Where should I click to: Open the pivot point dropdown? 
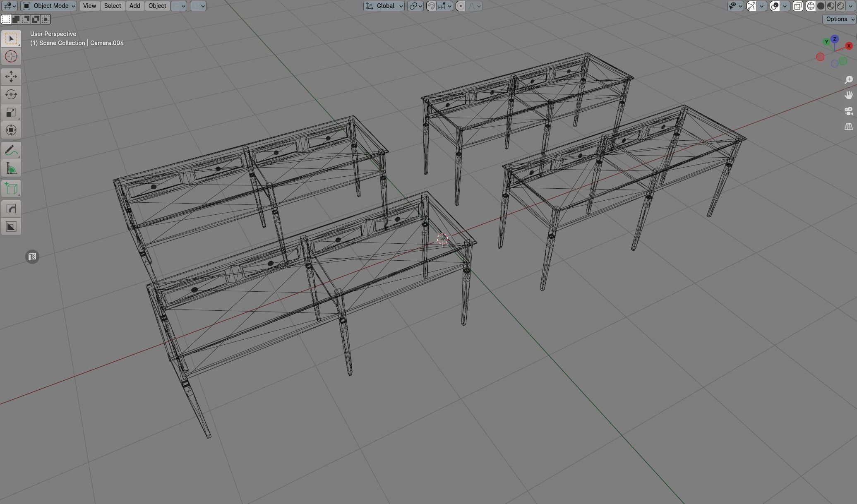(415, 6)
